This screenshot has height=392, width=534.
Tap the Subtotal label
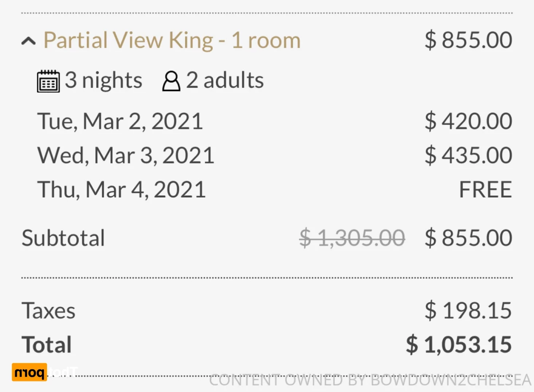point(63,238)
